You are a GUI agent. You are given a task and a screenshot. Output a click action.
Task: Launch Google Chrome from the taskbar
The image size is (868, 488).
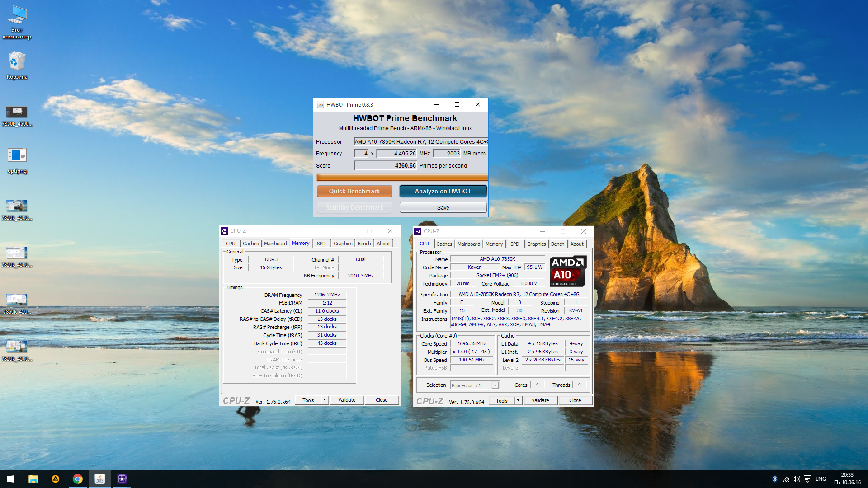pos(77,479)
